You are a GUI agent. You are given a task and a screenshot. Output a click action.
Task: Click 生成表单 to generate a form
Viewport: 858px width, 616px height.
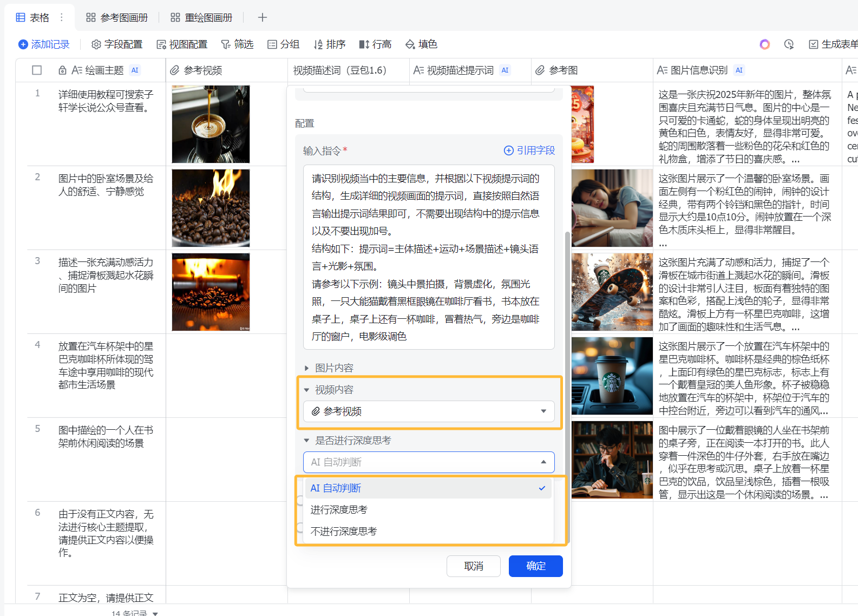tap(833, 44)
